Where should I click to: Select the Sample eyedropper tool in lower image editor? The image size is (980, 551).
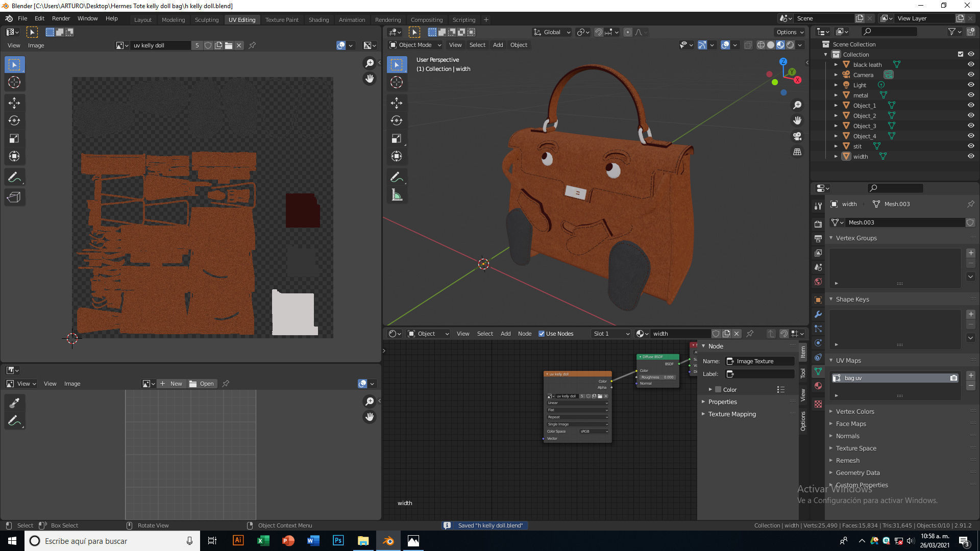[14, 403]
